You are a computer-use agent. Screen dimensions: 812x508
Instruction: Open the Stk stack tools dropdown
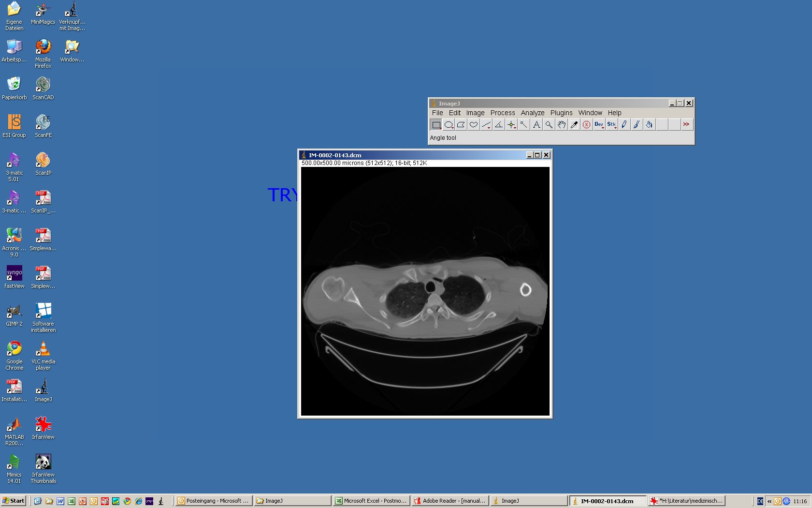point(612,125)
